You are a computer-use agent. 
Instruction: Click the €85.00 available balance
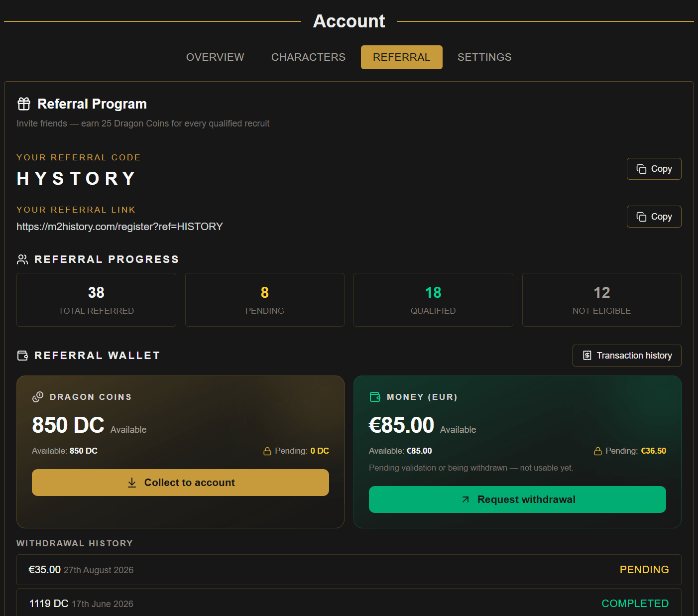(401, 425)
